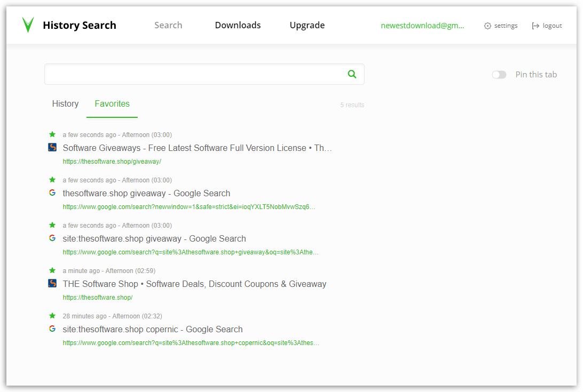Open the Downloads menu item
Screen dimensions: 583x392
click(x=238, y=25)
